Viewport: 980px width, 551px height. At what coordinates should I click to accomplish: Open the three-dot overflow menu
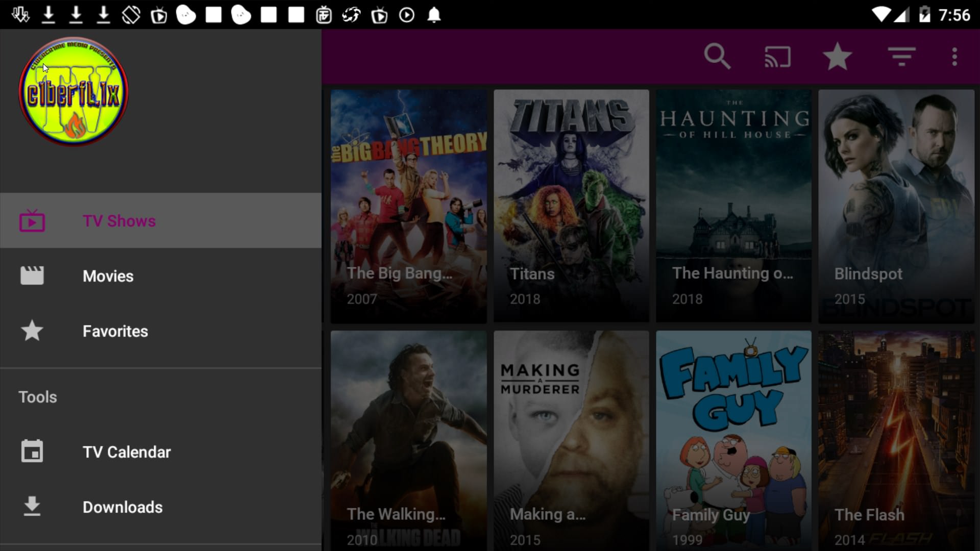(x=954, y=57)
